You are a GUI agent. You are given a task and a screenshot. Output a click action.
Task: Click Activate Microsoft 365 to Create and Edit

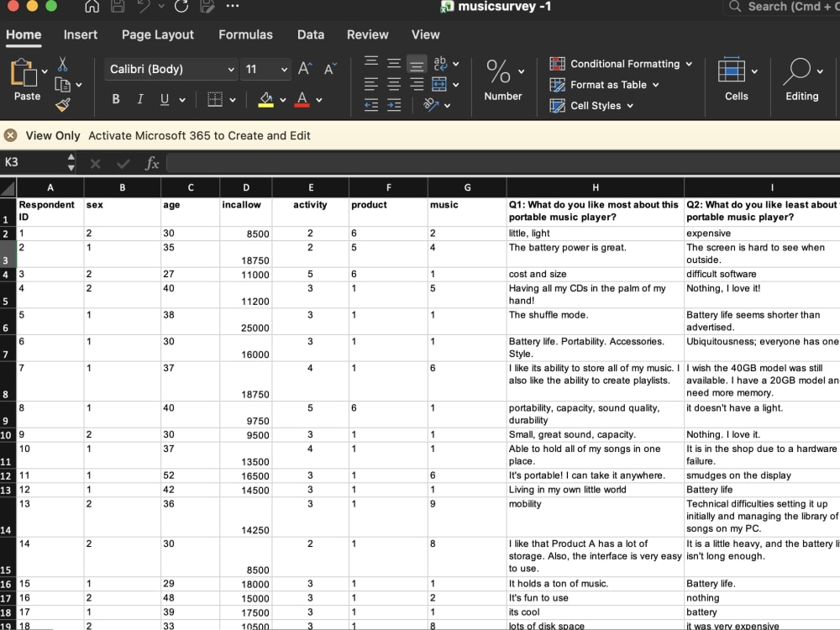click(x=199, y=135)
